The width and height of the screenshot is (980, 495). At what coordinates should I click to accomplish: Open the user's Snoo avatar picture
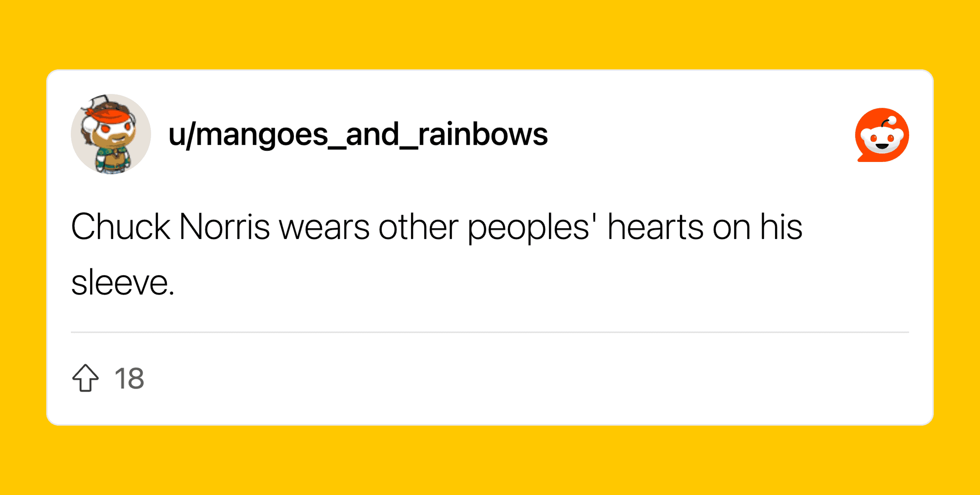click(x=111, y=134)
